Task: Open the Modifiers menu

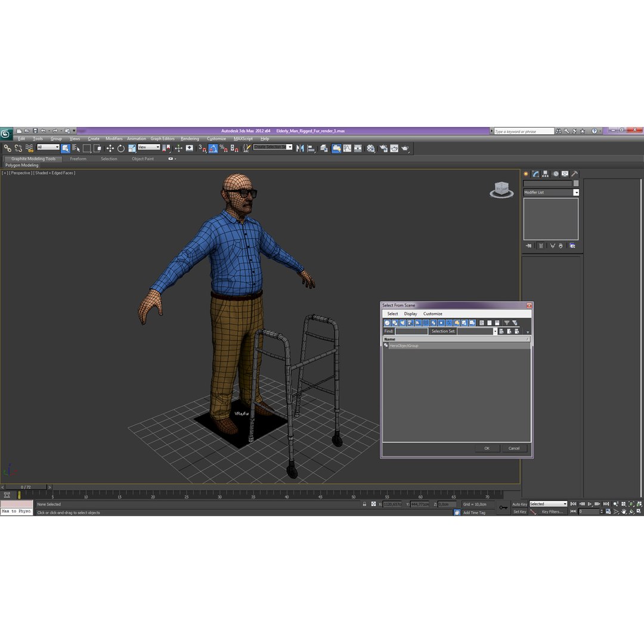Action: (x=114, y=139)
